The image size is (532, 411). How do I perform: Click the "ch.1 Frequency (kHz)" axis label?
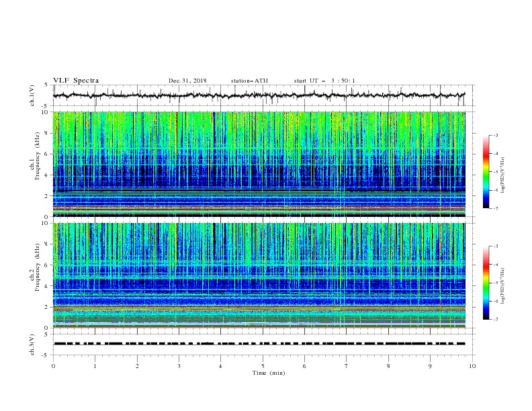(x=35, y=156)
